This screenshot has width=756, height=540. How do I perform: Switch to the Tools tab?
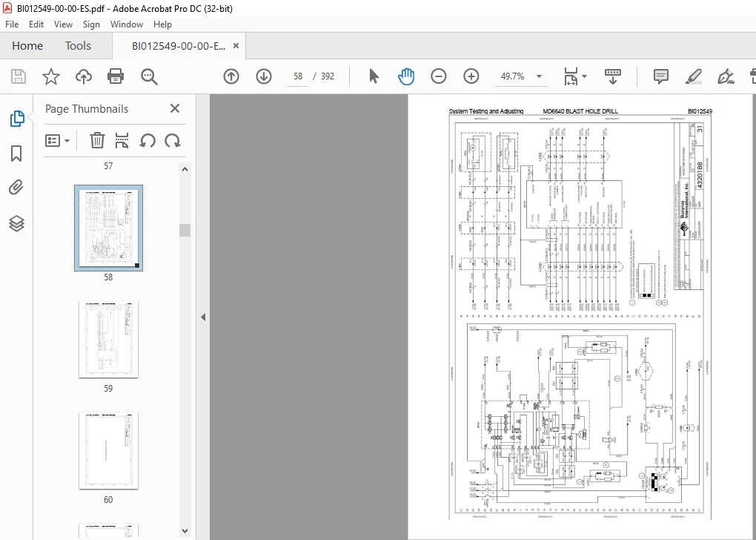(78, 46)
